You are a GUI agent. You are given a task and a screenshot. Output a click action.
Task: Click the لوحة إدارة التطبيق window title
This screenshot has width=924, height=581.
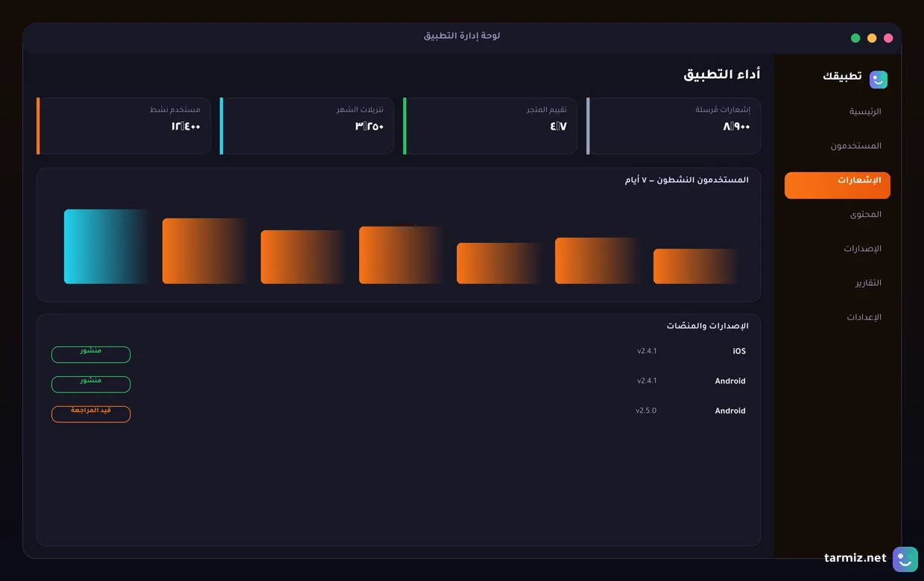click(x=462, y=36)
